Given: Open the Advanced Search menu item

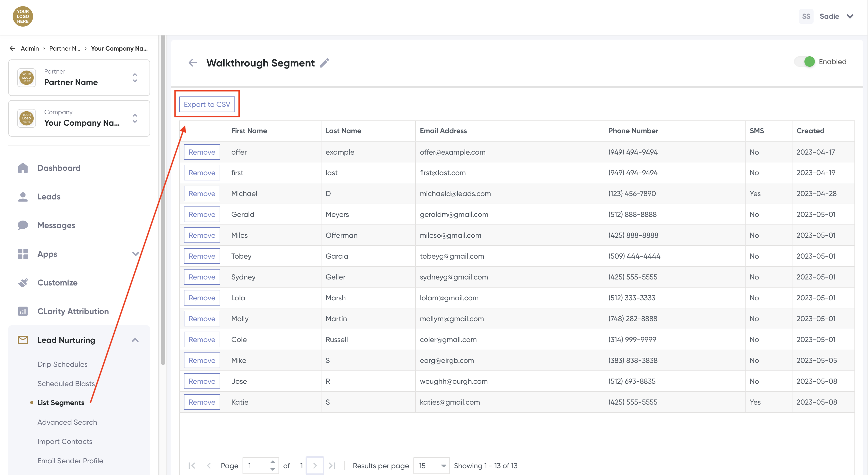Looking at the screenshot, I should click(67, 422).
